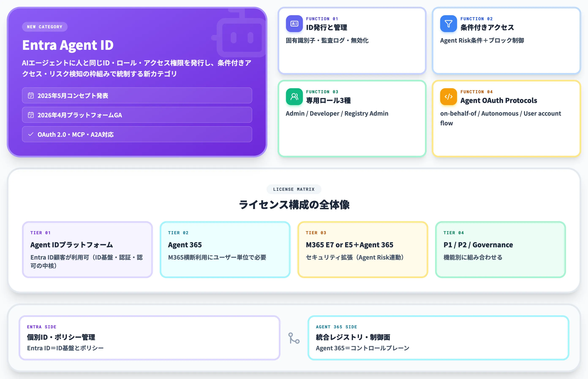Click the text on-behalf-of / Autonomous / User account flow
The width and height of the screenshot is (588, 379).
(x=501, y=118)
